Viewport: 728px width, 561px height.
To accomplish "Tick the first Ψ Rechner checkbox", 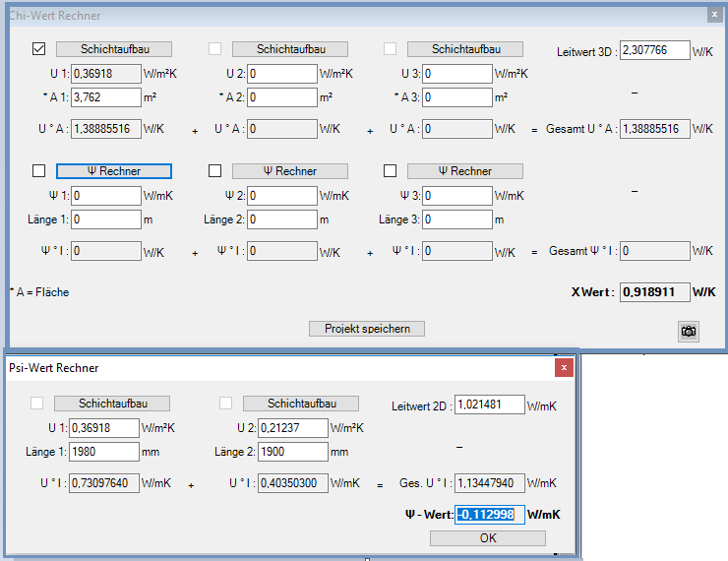I will coord(39,171).
